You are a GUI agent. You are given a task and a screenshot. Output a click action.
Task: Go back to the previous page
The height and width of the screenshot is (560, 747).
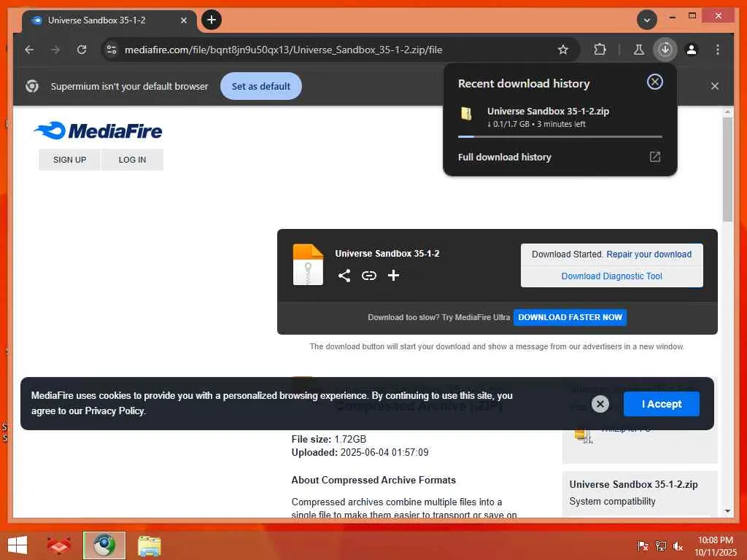(x=29, y=50)
